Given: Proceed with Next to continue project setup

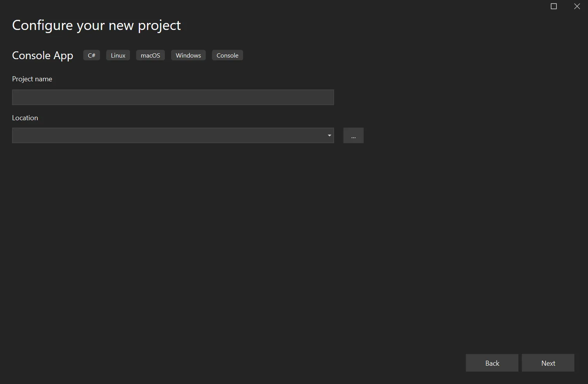Looking at the screenshot, I should click(548, 363).
